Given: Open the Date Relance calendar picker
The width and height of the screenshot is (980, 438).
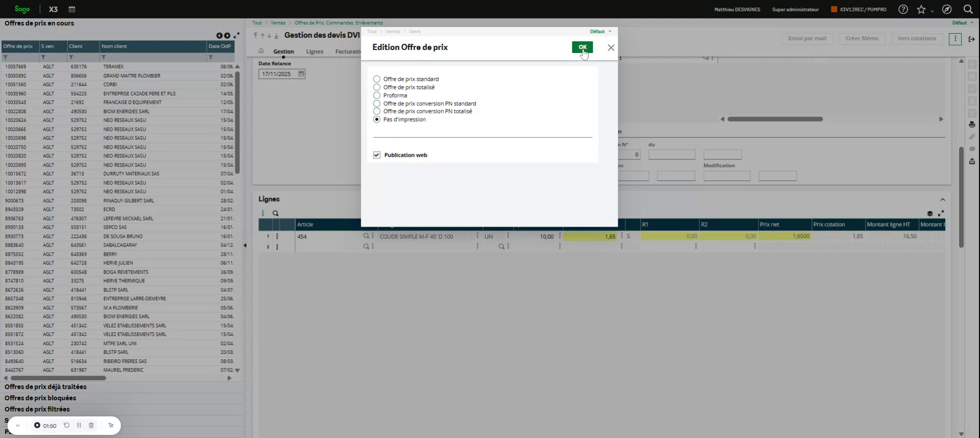Looking at the screenshot, I should 301,74.
